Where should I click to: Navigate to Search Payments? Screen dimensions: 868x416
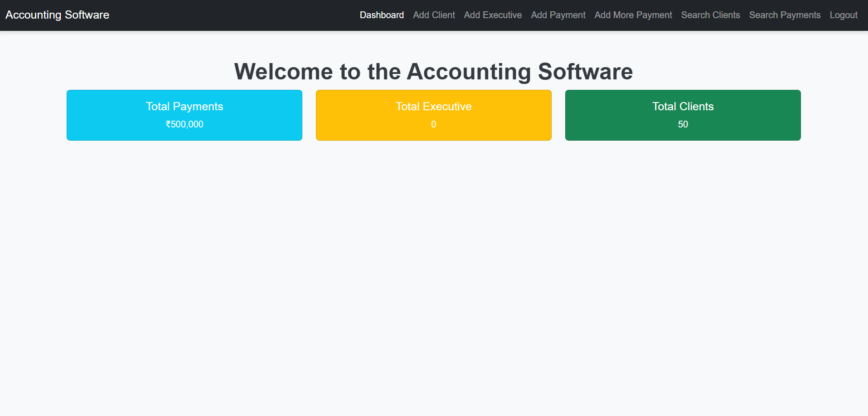(x=784, y=15)
